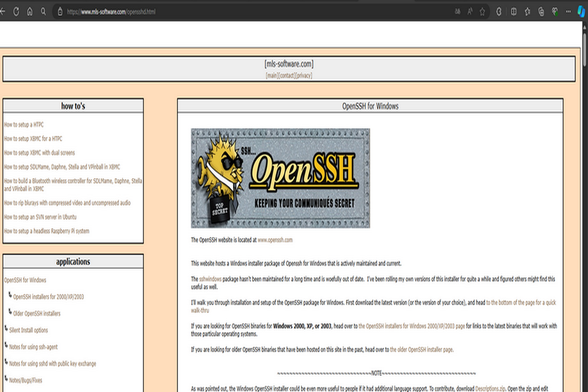The width and height of the screenshot is (588, 392).
Task: Click the browser Back arrow
Action: click(x=3, y=11)
